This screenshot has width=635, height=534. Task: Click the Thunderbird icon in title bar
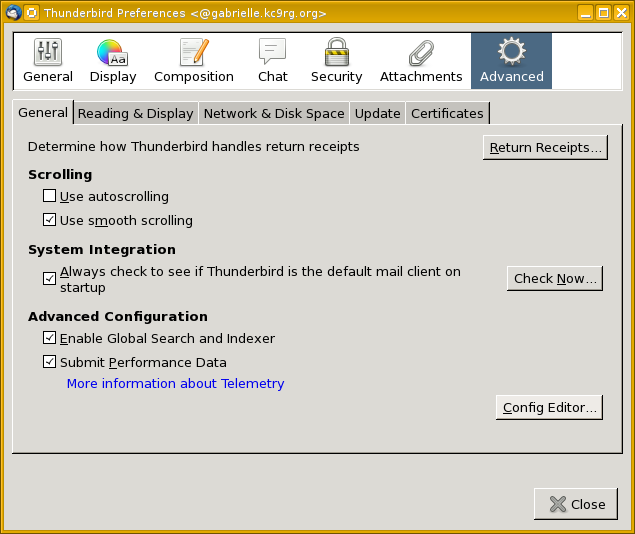pyautogui.click(x=13, y=13)
